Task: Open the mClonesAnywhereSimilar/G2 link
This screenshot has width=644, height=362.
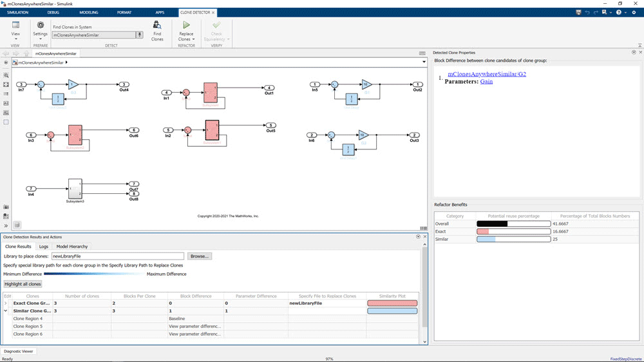Action: click(x=486, y=74)
